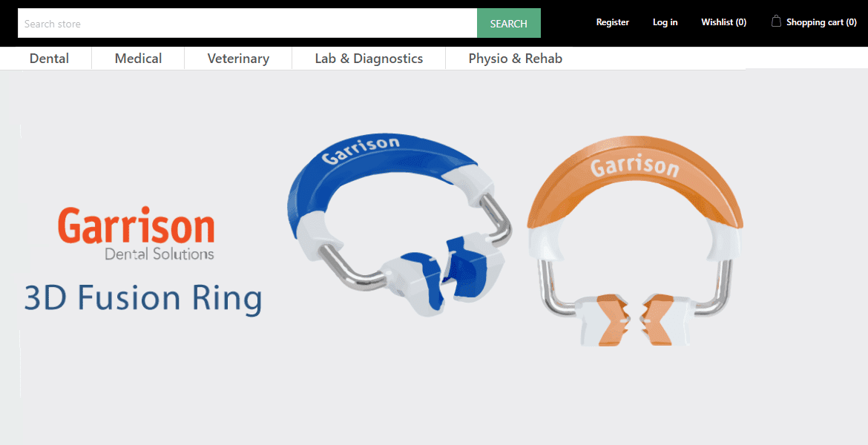Open the Dental category menu
868x445 pixels.
click(49, 59)
